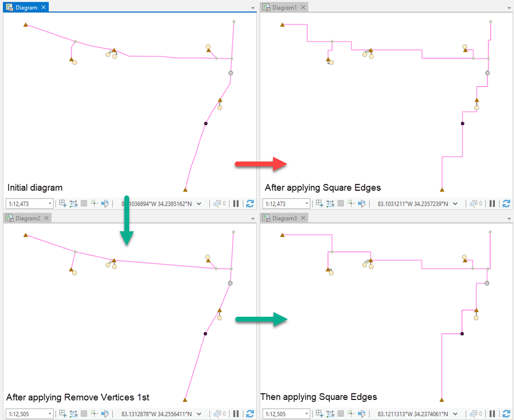Toggle the grid in Diagram2 status bar
514x420 pixels.
tap(84, 413)
